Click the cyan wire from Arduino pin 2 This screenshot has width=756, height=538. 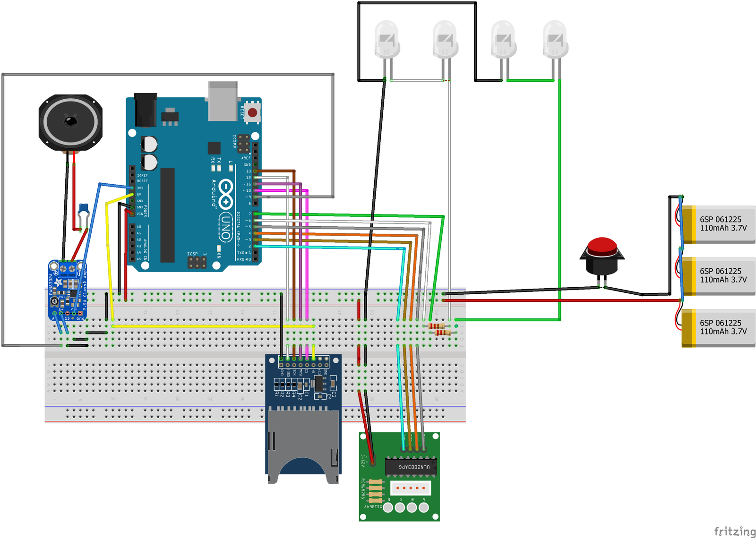(331, 247)
